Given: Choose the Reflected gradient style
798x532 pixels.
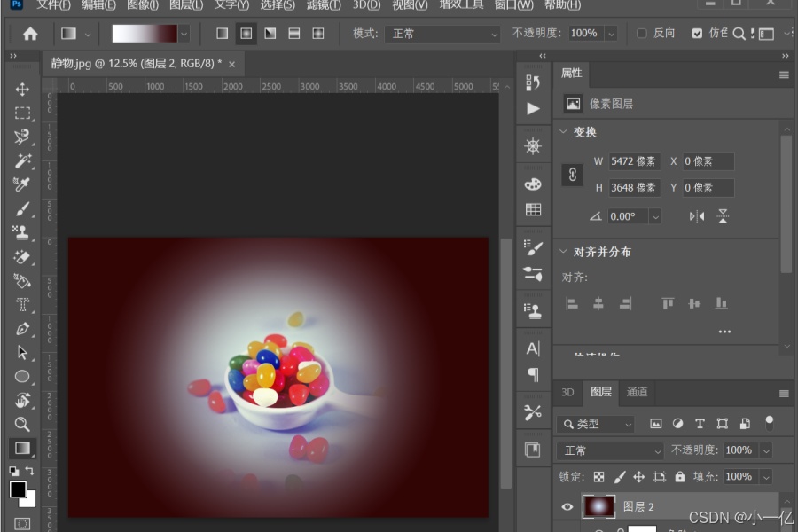Looking at the screenshot, I should click(x=294, y=34).
